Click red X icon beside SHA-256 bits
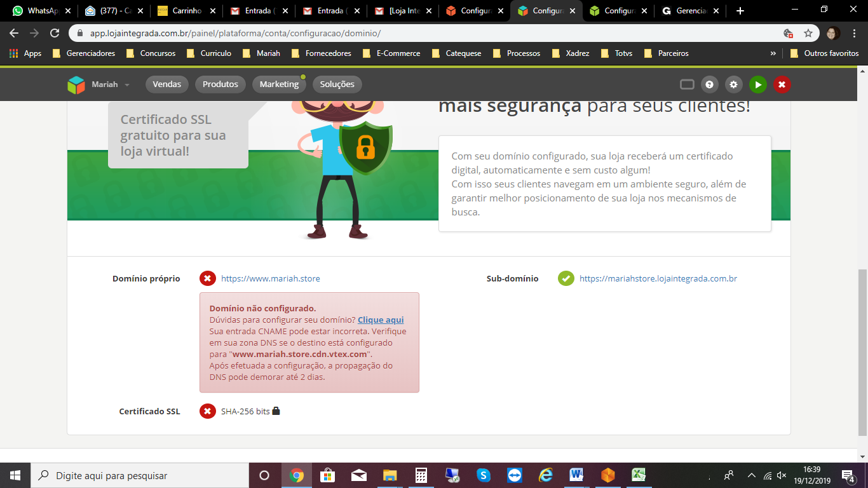 pos(208,411)
